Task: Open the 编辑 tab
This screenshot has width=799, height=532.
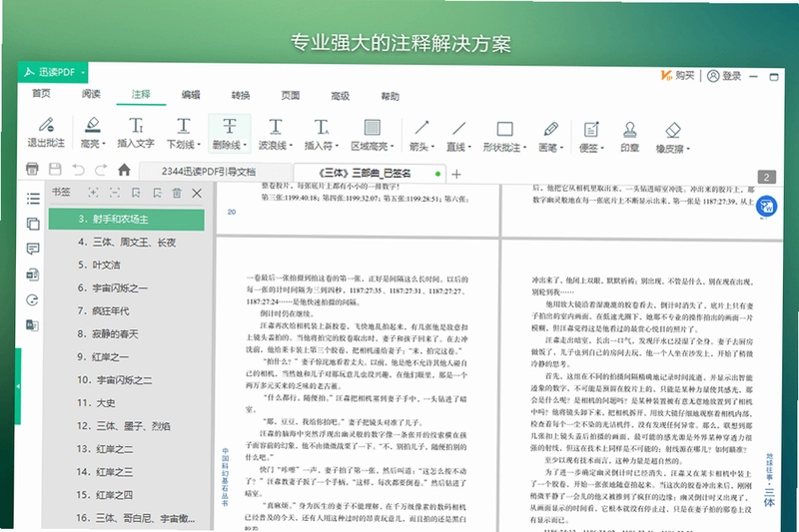Action: click(x=191, y=95)
